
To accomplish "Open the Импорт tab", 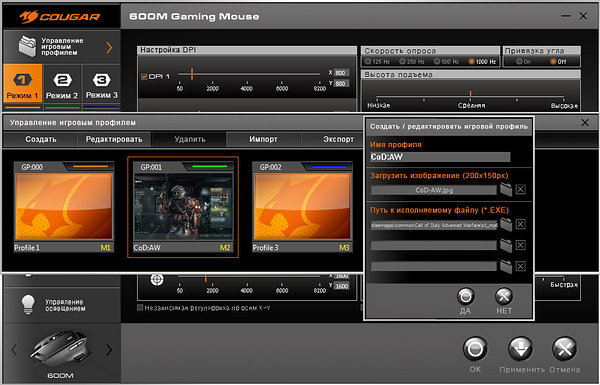I will point(263,139).
